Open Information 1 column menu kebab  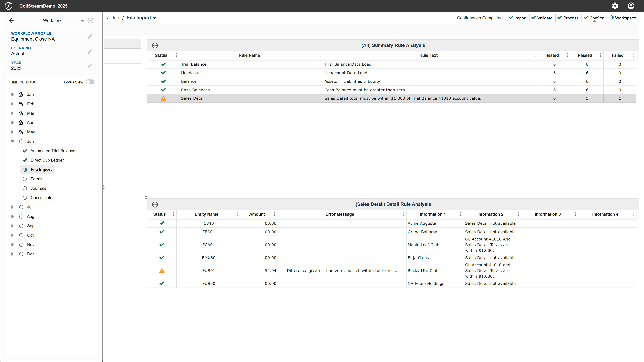(x=461, y=214)
